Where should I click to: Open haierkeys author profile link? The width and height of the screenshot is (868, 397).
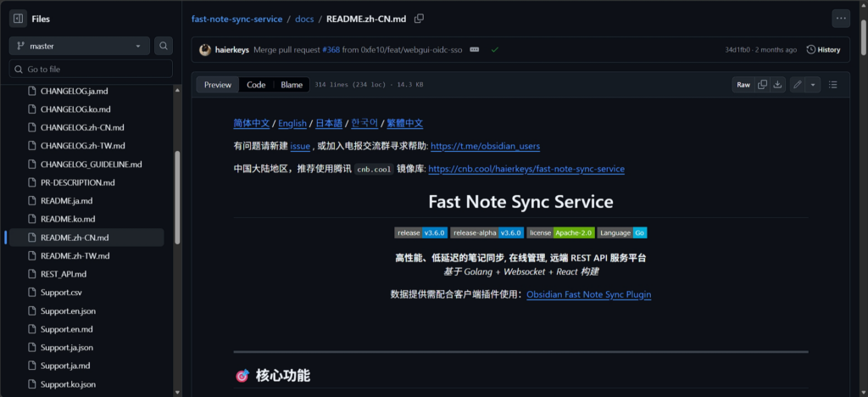[x=232, y=50]
